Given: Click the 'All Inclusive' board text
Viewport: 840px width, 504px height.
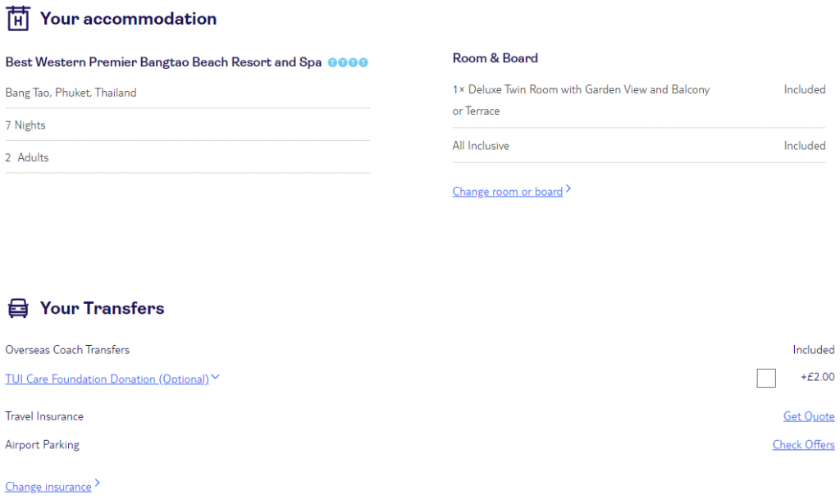Looking at the screenshot, I should pos(481,146).
